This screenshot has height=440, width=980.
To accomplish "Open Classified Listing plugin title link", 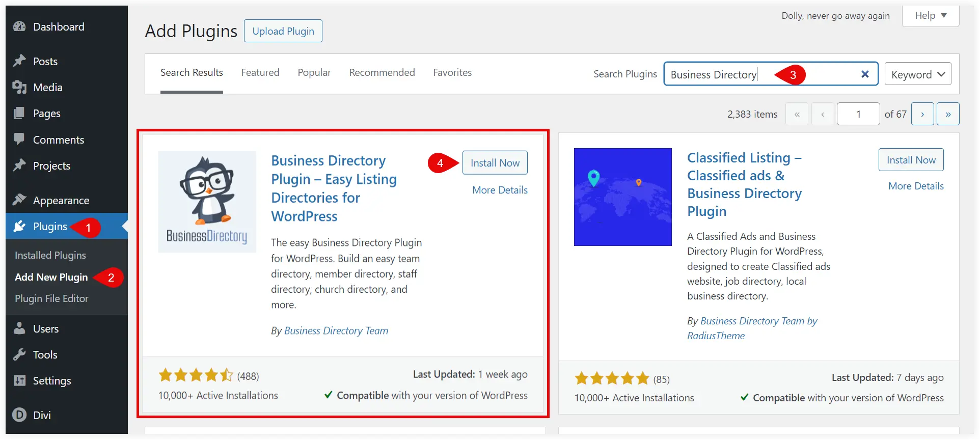I will [x=744, y=184].
